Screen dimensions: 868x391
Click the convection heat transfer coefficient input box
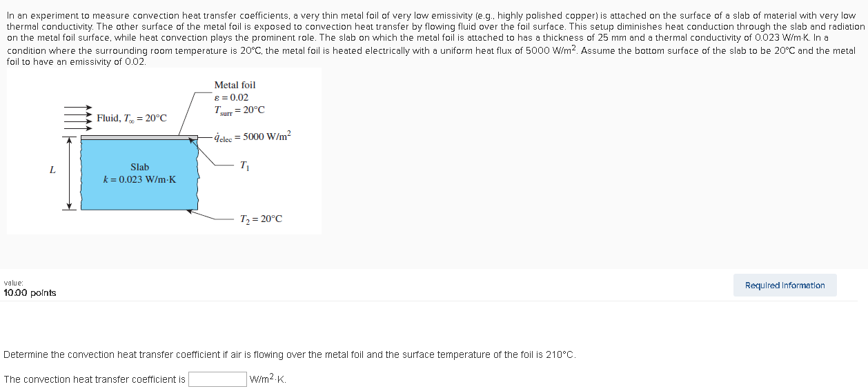(218, 379)
